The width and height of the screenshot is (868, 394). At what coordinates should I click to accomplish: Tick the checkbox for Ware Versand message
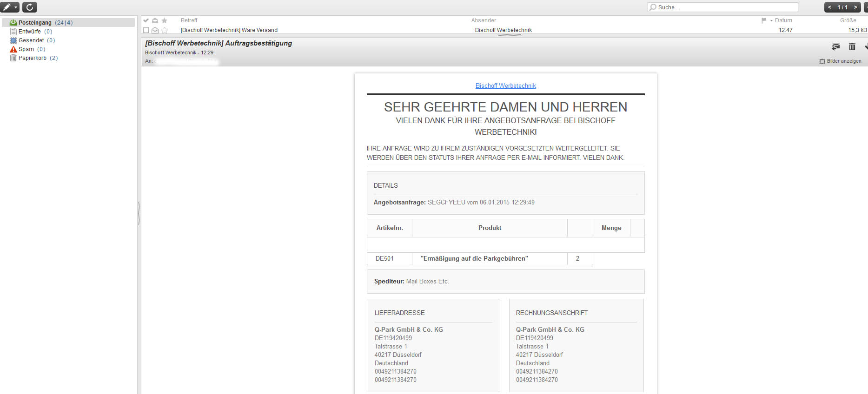(x=146, y=30)
